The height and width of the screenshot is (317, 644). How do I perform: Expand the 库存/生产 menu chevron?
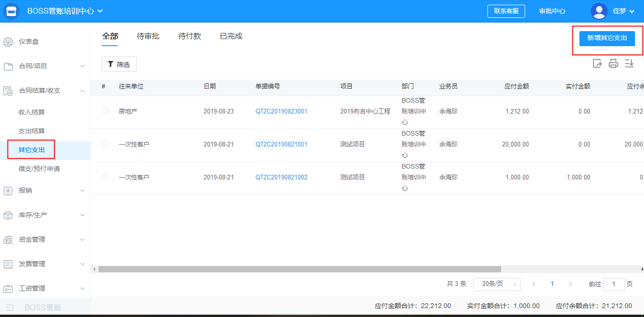tap(83, 215)
